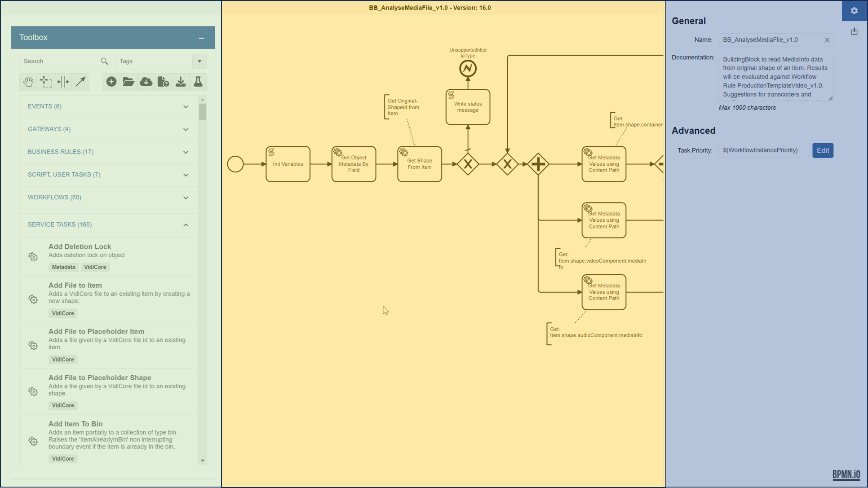The width and height of the screenshot is (868, 488).
Task: Collapse the WORKFLOWS (60) section
Action: (186, 197)
